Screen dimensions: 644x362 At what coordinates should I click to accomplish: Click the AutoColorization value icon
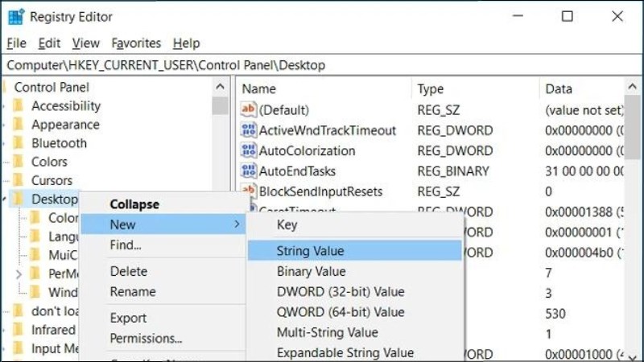(x=249, y=150)
